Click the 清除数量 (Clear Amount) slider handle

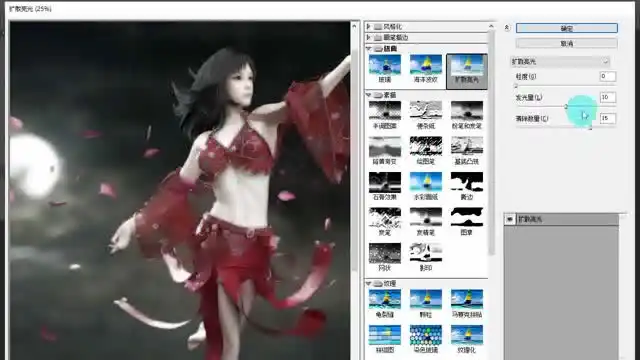tap(590, 128)
